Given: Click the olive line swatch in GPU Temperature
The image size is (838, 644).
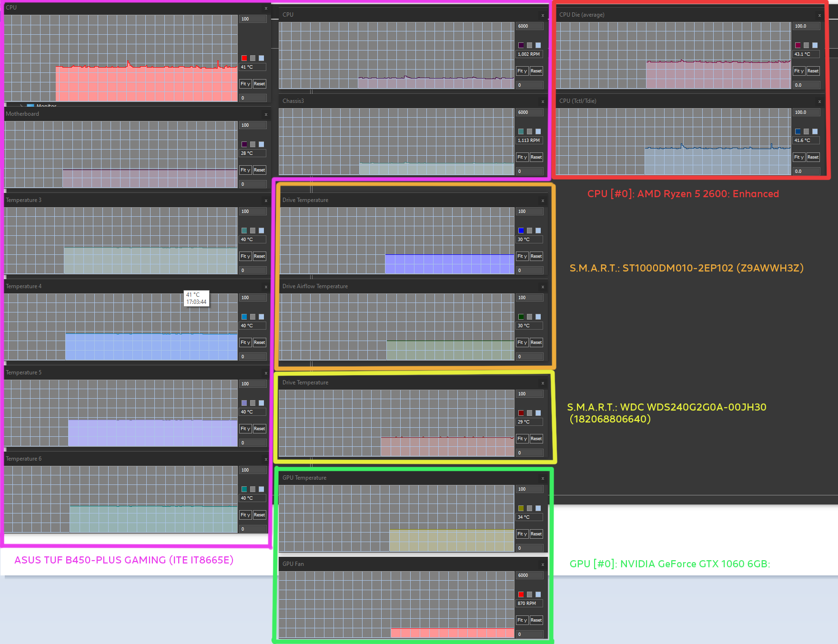Looking at the screenshot, I should (x=521, y=508).
